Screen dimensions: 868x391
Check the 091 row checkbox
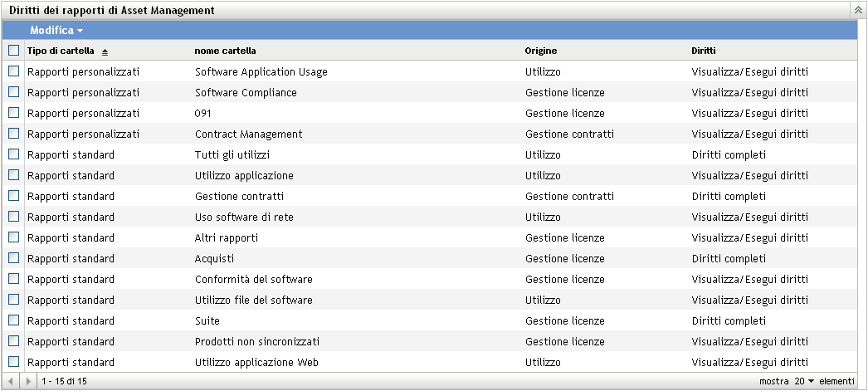(x=13, y=113)
